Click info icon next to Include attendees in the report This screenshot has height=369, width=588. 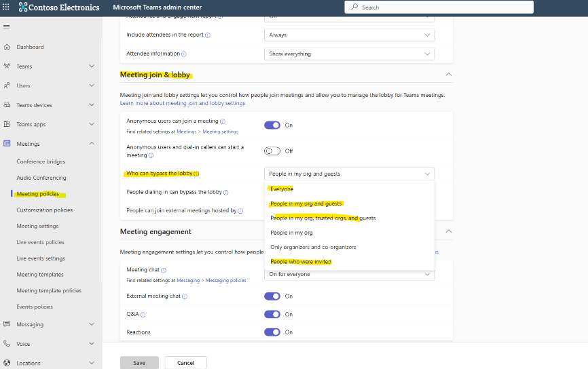point(208,35)
